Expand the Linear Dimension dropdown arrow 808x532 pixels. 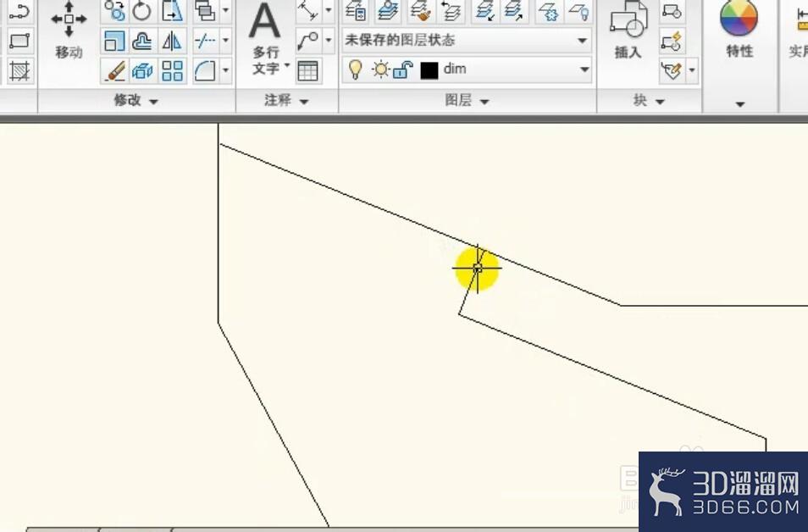[329, 10]
